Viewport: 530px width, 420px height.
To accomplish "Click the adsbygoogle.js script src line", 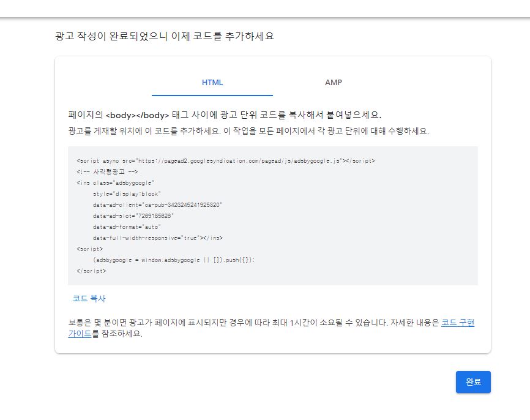I will [226, 161].
